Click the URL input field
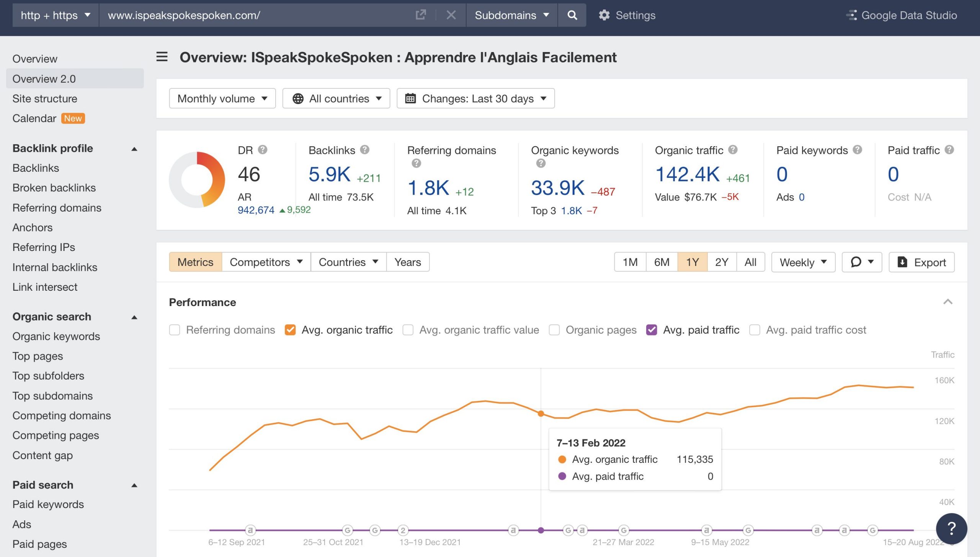This screenshot has width=980, height=557. (x=256, y=15)
